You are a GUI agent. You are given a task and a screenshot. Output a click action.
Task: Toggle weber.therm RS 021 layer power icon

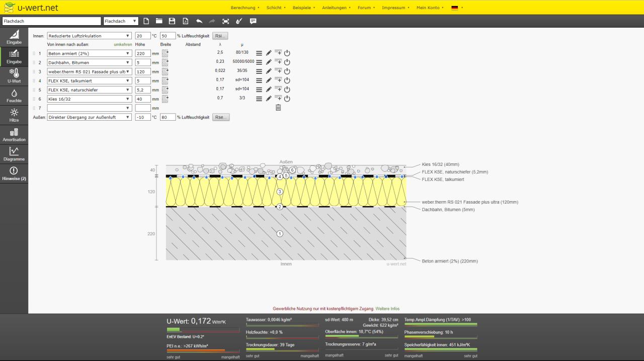287,71
